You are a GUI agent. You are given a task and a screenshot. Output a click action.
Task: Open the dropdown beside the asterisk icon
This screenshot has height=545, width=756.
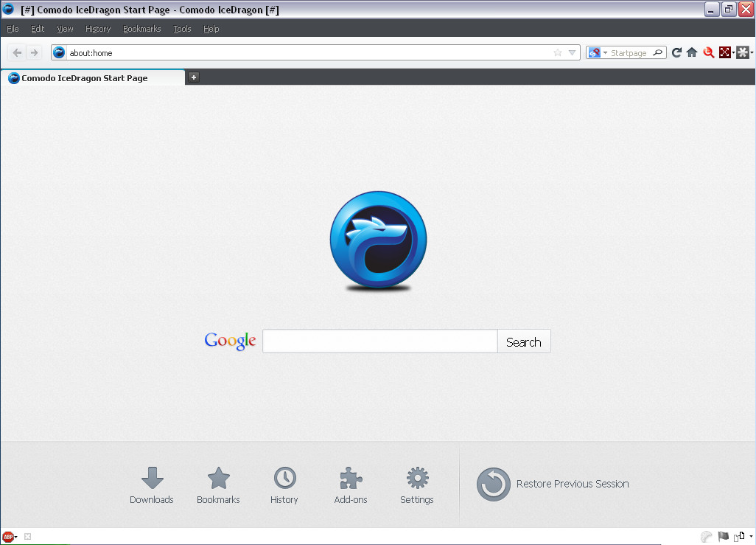[752, 52]
